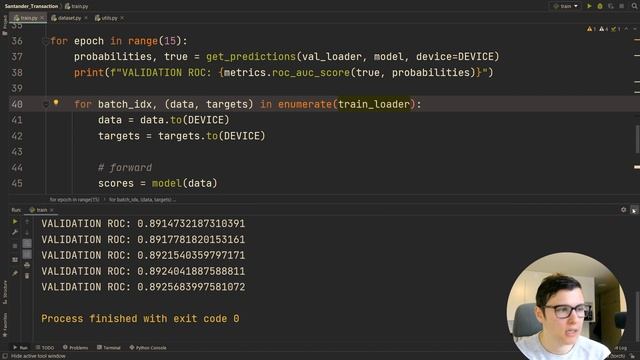The width and height of the screenshot is (640, 360).
Task: Click 'for epoch in range(15)' editor breadcrumb
Action: pyautogui.click(x=74, y=200)
